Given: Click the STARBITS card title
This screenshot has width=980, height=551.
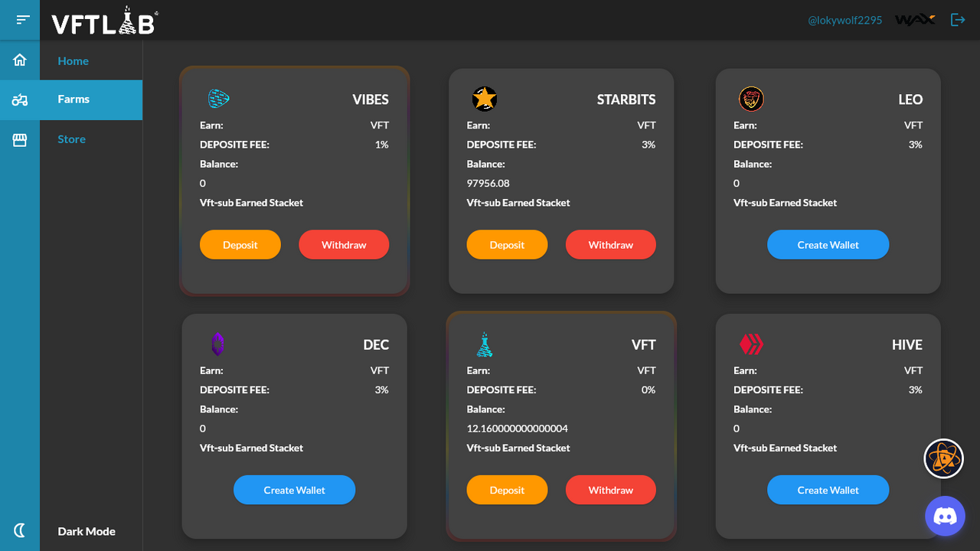Looking at the screenshot, I should coord(626,99).
